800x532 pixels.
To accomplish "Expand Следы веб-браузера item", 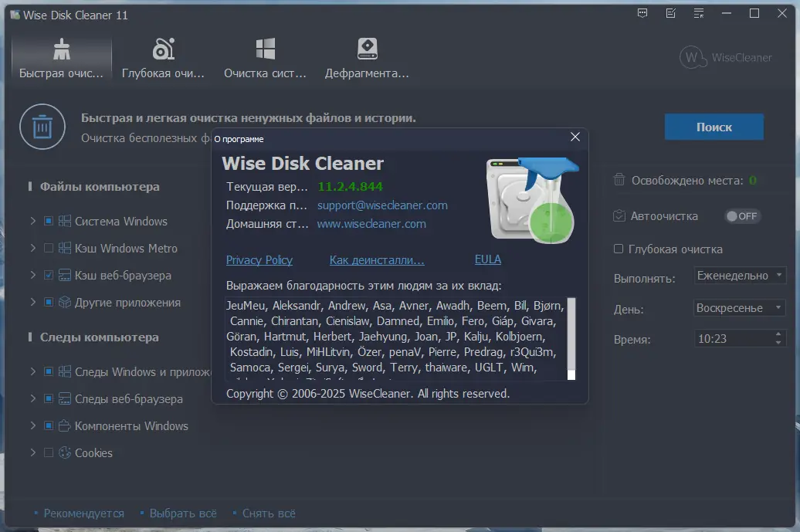I will tap(33, 398).
